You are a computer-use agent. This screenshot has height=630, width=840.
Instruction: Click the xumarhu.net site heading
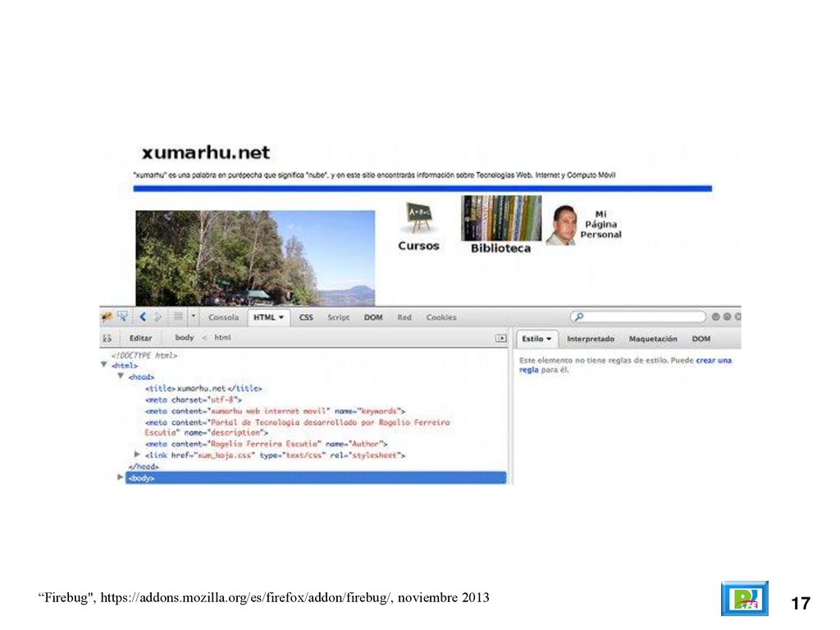pos(206,153)
